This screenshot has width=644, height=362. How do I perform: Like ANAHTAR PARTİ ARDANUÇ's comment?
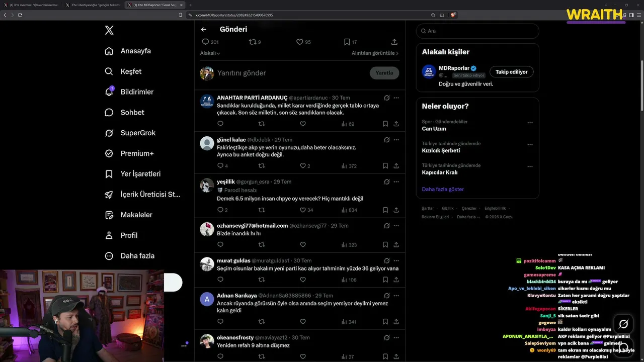click(x=303, y=124)
